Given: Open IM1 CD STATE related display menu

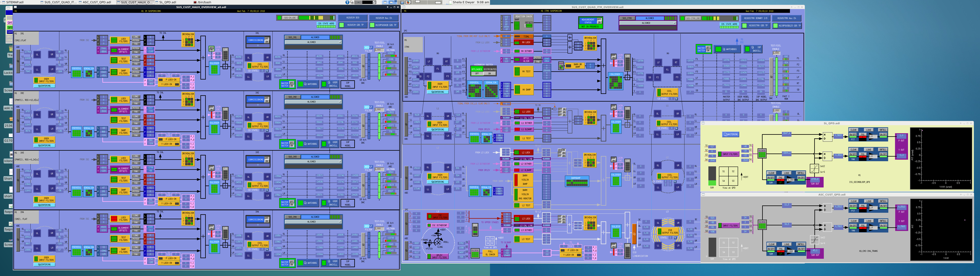Looking at the screenshot, I should tap(267, 71).
